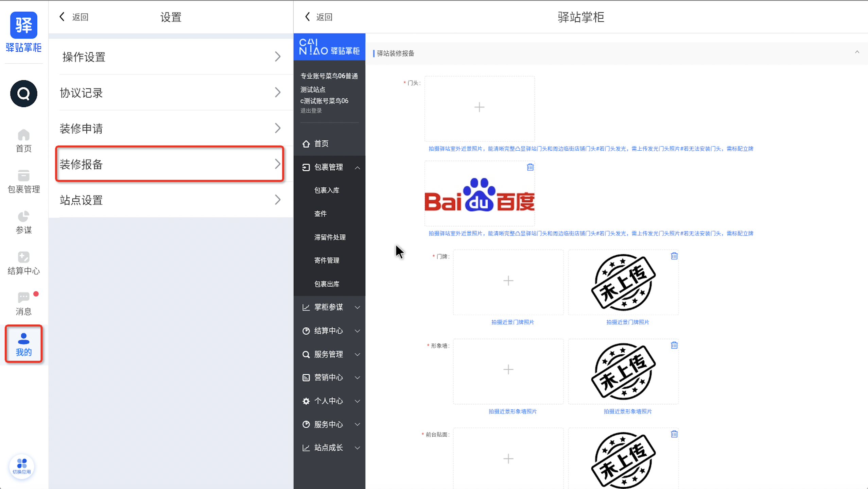
Task: Click the 个人中心 gear icon
Action: pyautogui.click(x=306, y=401)
